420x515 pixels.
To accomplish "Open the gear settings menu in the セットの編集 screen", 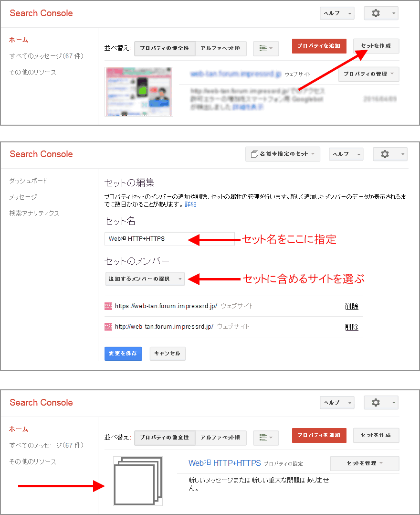I will coord(390,154).
